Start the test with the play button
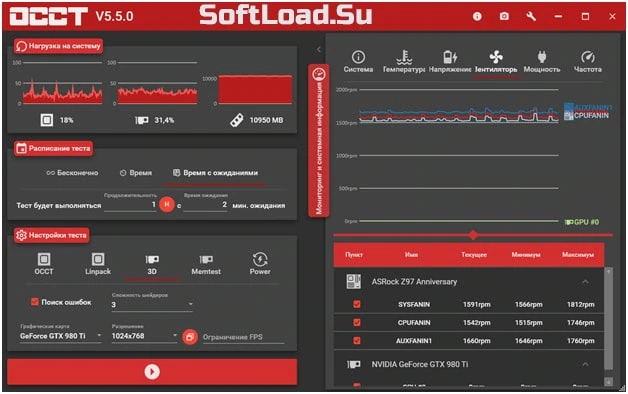 point(152,372)
